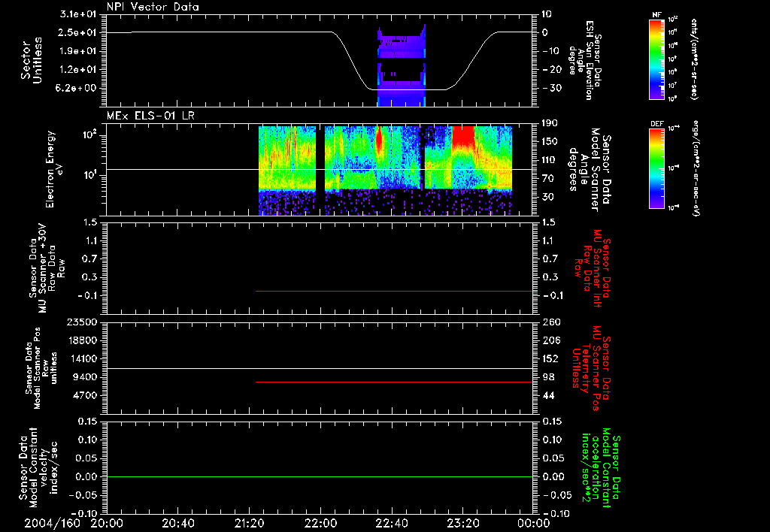Click the "260" telemetry tick label
Image resolution: width=770 pixels, height=532 pixels.
pyautogui.click(x=550, y=322)
